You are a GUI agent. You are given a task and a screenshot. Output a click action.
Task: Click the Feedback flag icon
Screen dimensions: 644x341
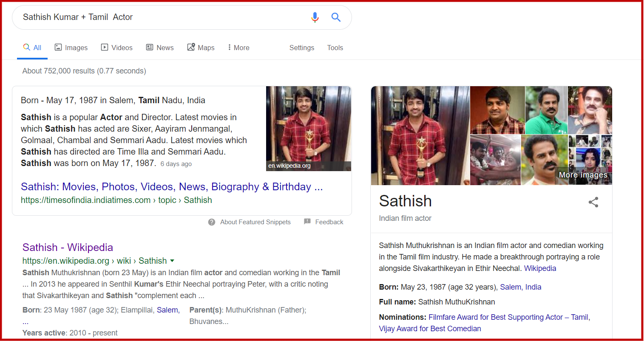click(307, 222)
